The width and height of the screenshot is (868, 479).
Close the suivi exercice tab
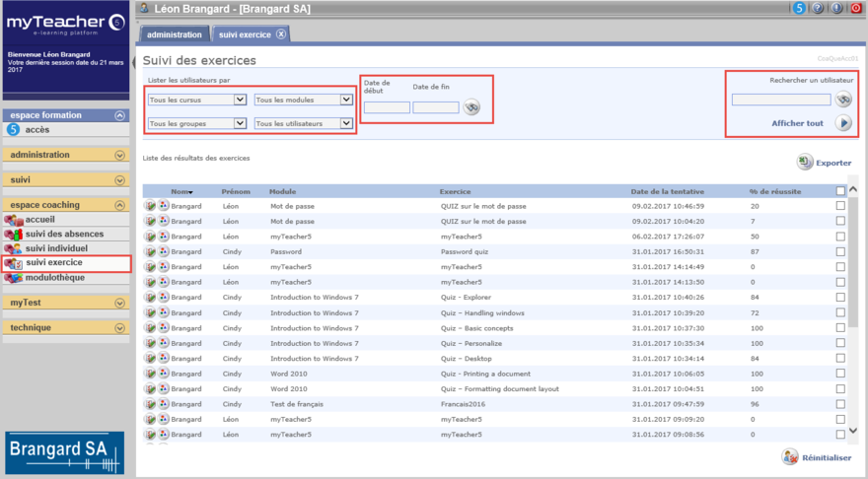(281, 34)
